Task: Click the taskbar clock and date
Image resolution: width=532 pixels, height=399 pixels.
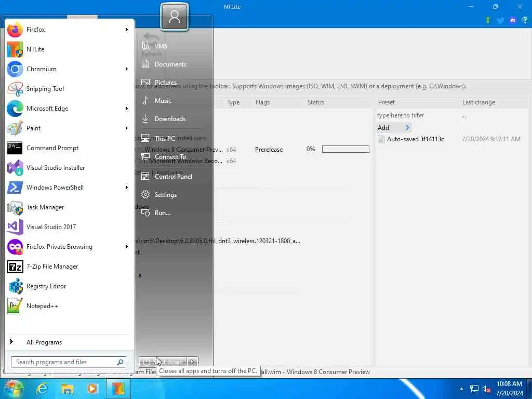Action: click(x=509, y=389)
